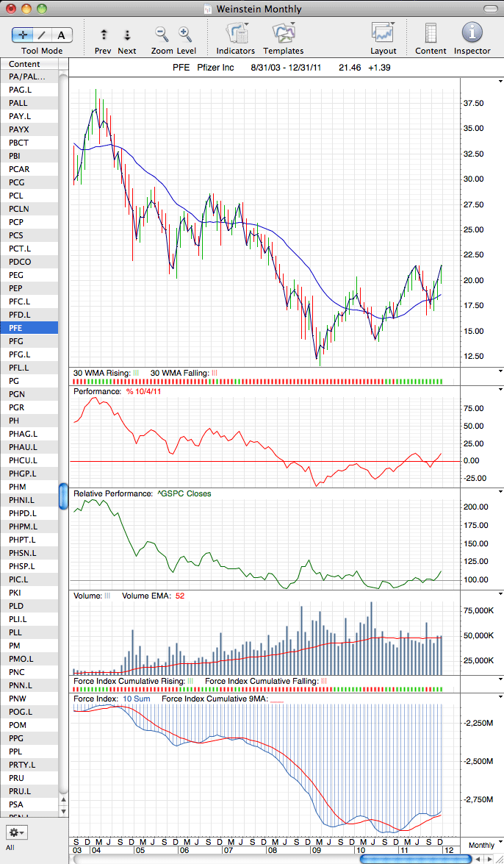Select PBCT in the symbol list

pos(29,142)
